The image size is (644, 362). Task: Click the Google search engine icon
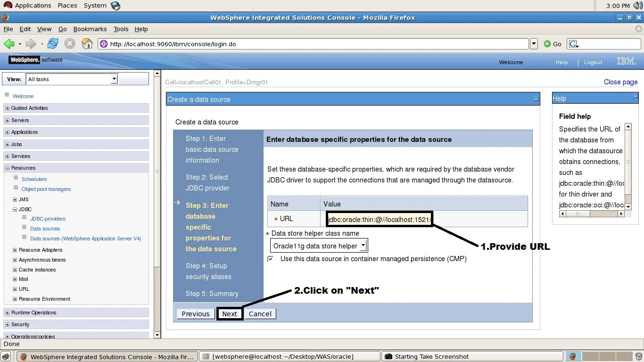(573, 44)
